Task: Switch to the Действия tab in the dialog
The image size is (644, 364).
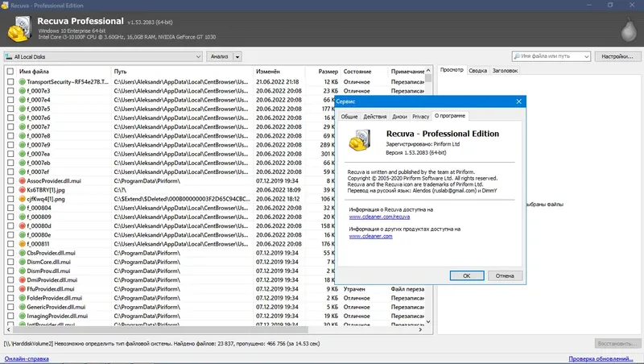Action: coord(374,117)
